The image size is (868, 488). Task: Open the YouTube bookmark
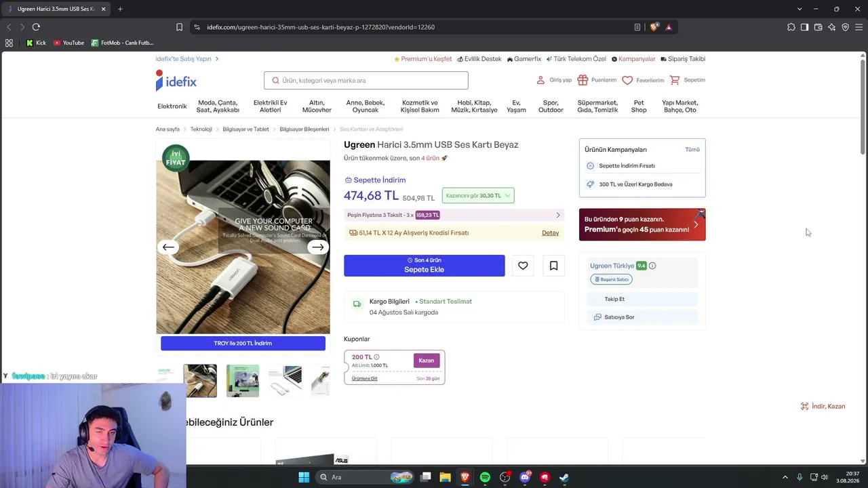68,43
